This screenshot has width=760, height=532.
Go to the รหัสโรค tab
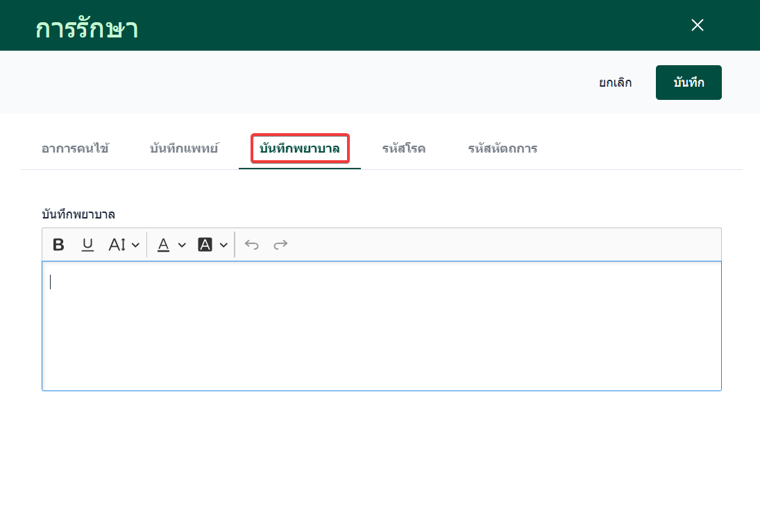point(404,148)
